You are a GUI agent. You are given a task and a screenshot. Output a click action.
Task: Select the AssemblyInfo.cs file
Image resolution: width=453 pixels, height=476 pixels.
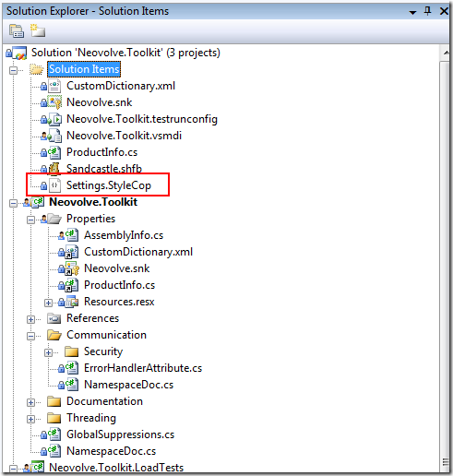124,235
